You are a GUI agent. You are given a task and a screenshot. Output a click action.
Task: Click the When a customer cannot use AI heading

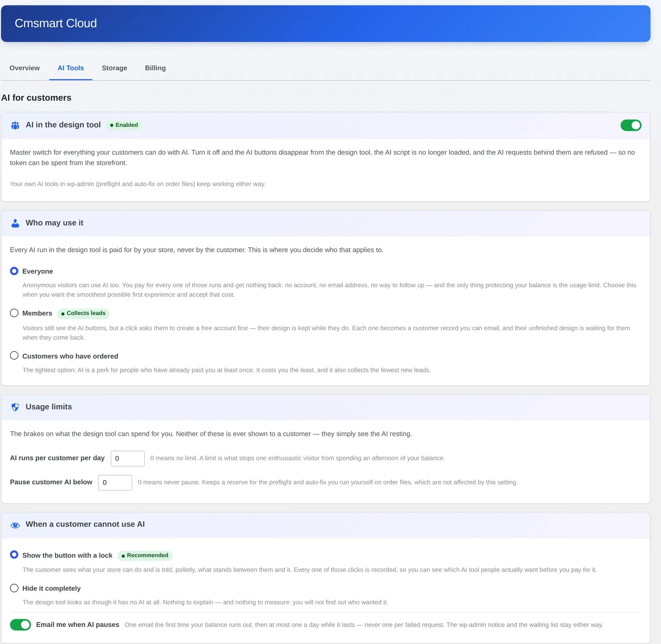[85, 524]
